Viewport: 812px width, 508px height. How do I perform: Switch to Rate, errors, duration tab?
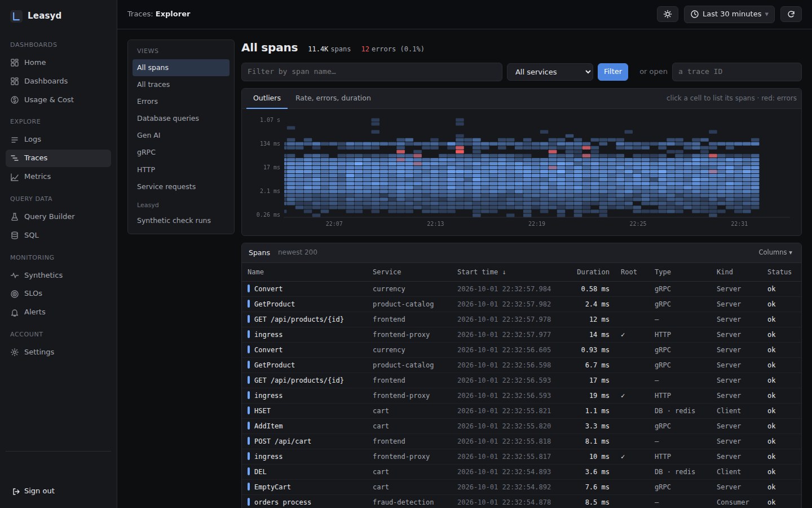[x=333, y=98]
